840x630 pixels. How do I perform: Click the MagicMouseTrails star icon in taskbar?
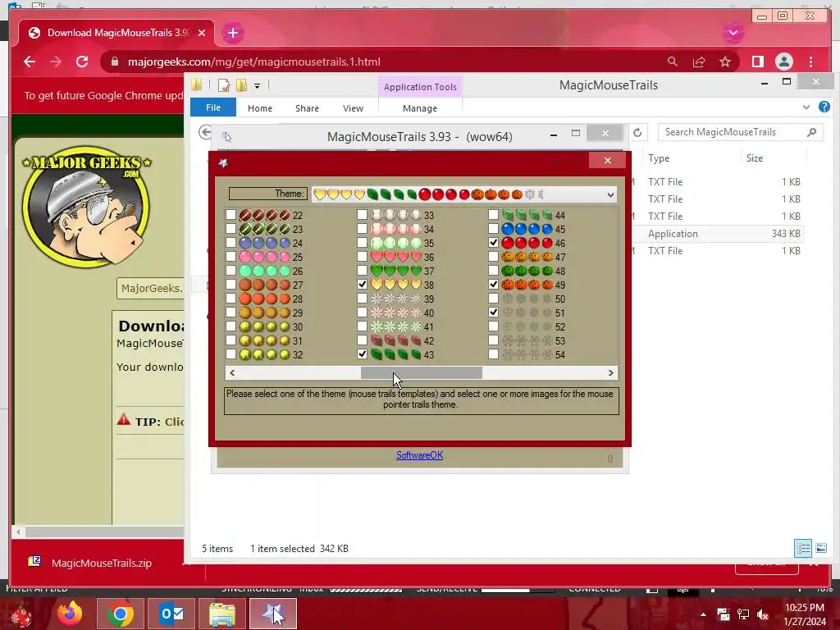tap(272, 614)
